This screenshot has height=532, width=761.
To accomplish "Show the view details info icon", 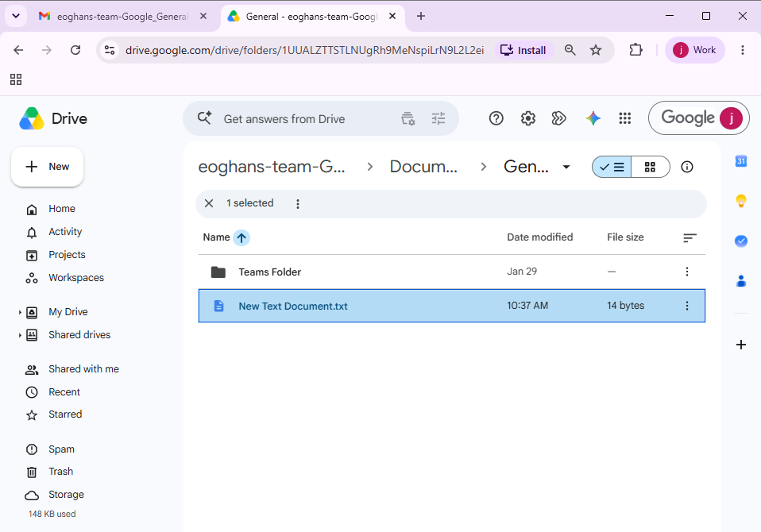I will coord(687,167).
